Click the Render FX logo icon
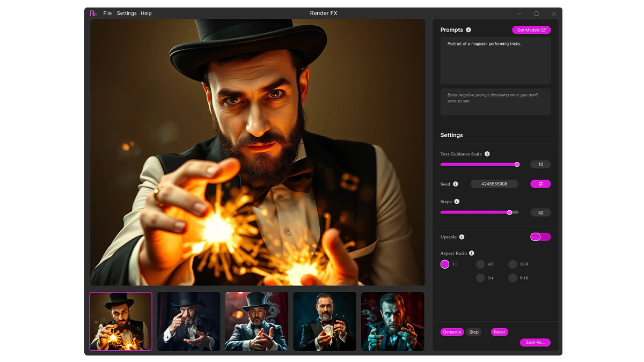Image resolution: width=644 pixels, height=362 pixels. pos(93,13)
